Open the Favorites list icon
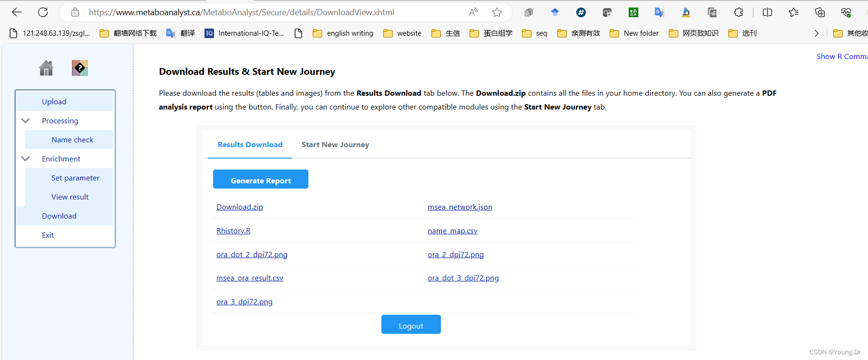Viewport: 868px width, 360px height. (x=794, y=12)
